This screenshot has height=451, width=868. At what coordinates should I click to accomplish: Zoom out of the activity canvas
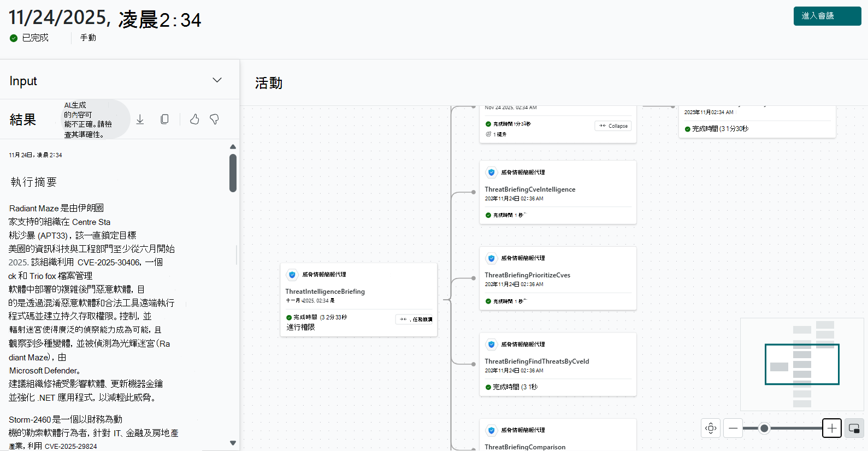(x=733, y=429)
